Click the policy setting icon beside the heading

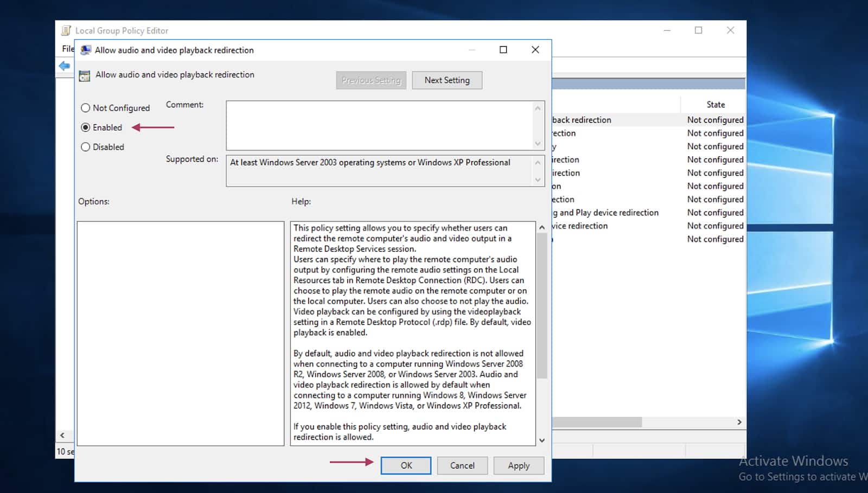click(x=85, y=75)
